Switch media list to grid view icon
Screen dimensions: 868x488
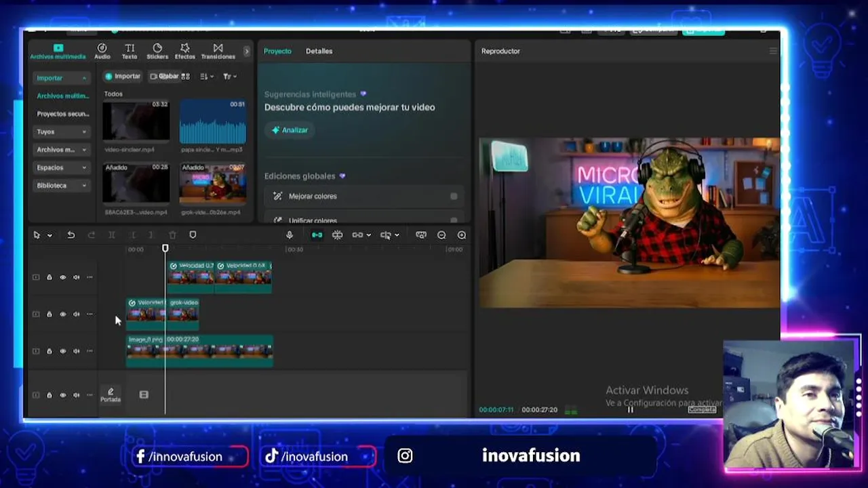[x=185, y=77]
